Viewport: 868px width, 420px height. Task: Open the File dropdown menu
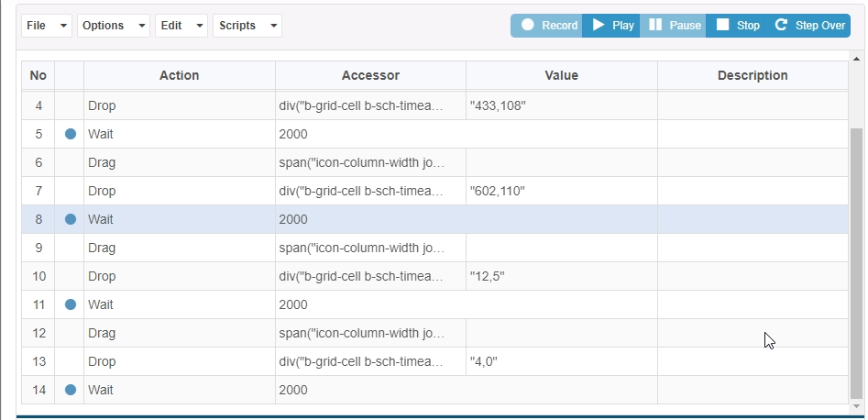[47, 26]
